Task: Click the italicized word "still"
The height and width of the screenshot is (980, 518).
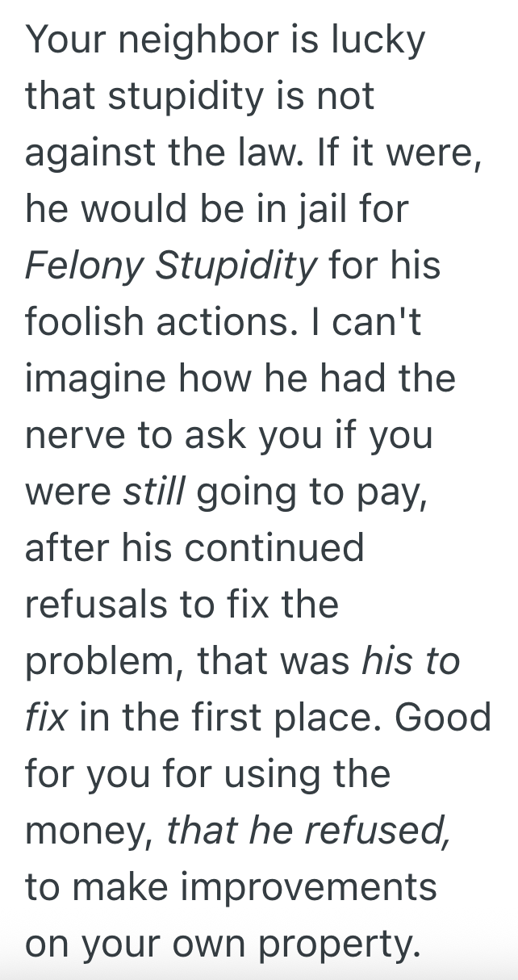Action: click(x=153, y=492)
